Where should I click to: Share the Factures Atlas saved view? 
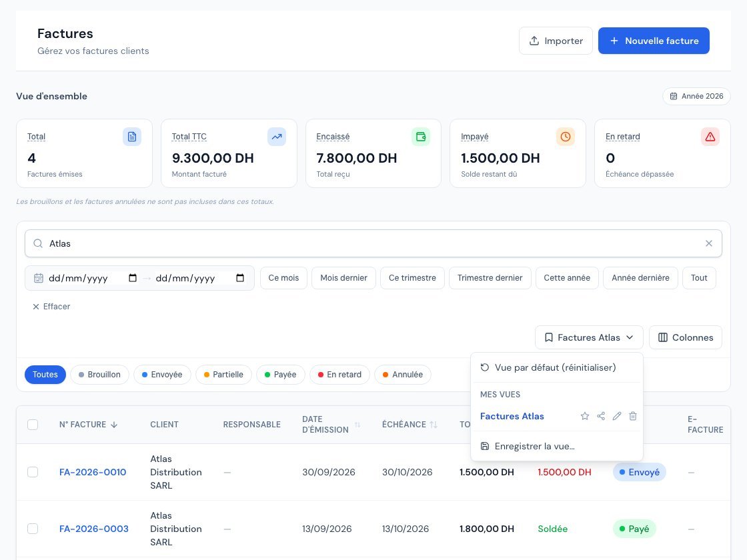pos(601,416)
